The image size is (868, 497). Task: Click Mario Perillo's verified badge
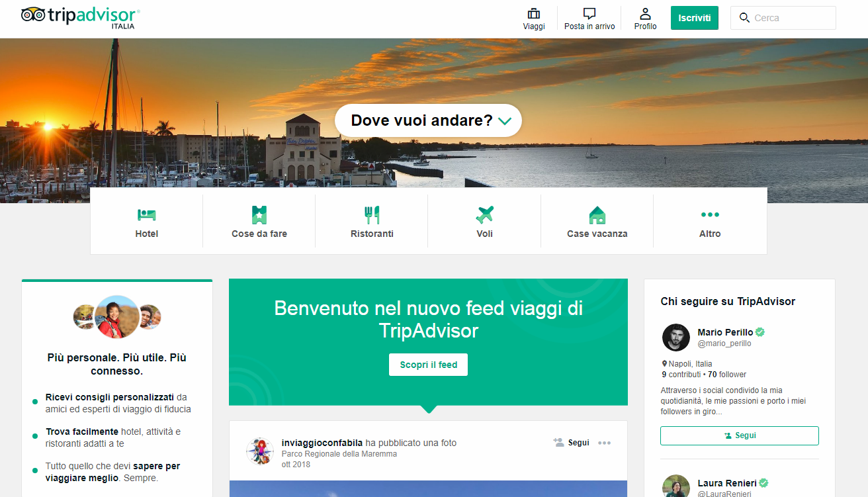tap(760, 332)
